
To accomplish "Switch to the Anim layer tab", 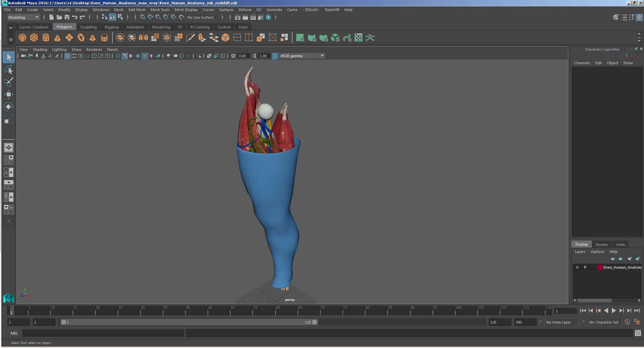I will [620, 245].
